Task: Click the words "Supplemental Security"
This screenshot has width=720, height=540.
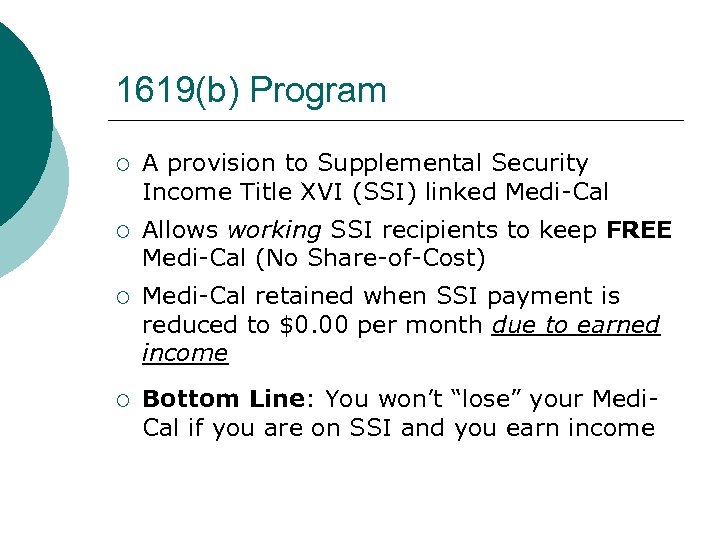Action: 453,162
